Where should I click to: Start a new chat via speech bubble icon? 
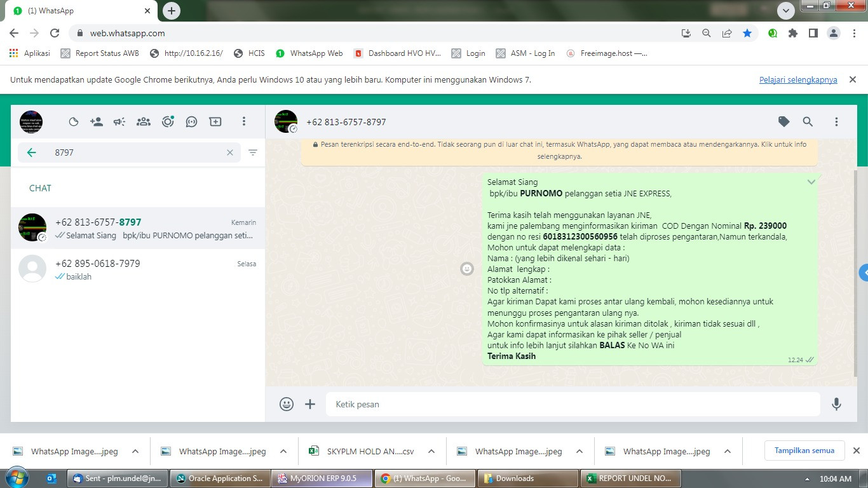pyautogui.click(x=191, y=121)
